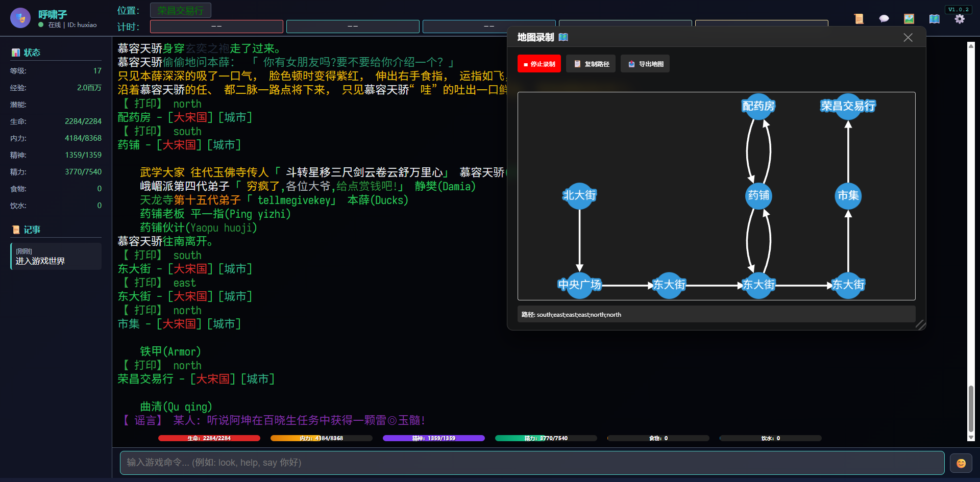Viewport: 980px width, 482px height.
Task: Open the world map icon in top bar
Action: (935, 18)
